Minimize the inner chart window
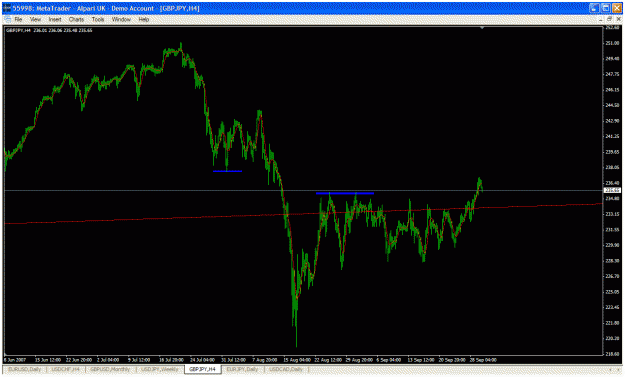This screenshot has height=377, width=625. pyautogui.click(x=601, y=19)
